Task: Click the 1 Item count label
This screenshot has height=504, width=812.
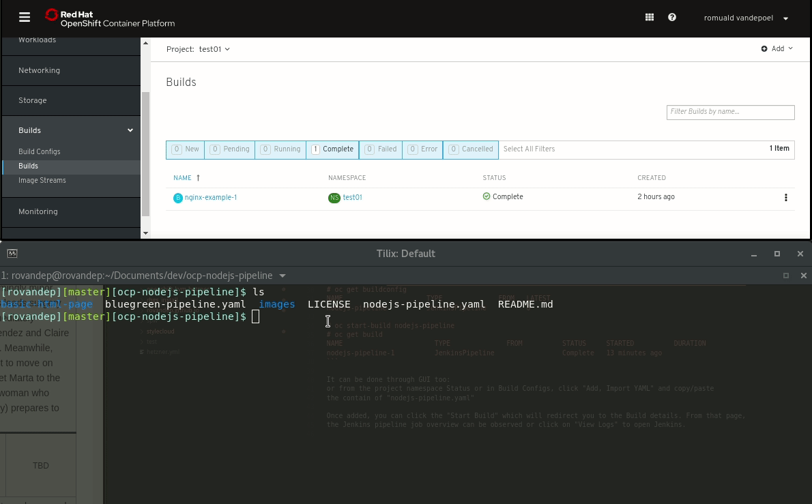Action: (779, 149)
